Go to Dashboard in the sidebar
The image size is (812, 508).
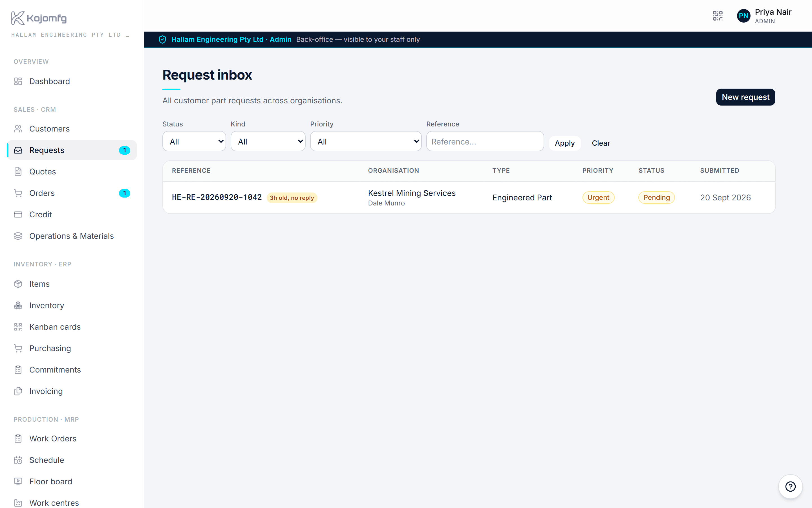[72, 81]
